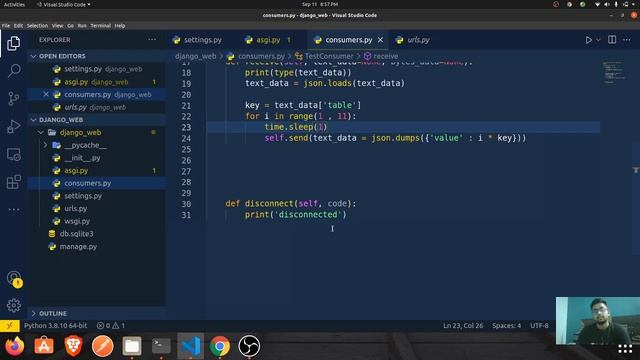
Task: Run the Python file with play button
Action: [x=589, y=40]
